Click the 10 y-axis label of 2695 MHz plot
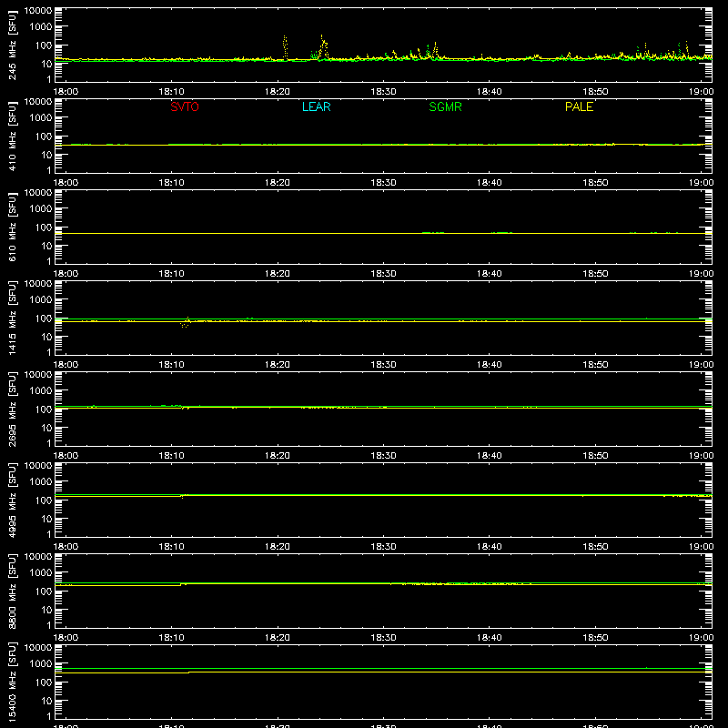Image resolution: width=728 pixels, height=728 pixels. coord(47,428)
